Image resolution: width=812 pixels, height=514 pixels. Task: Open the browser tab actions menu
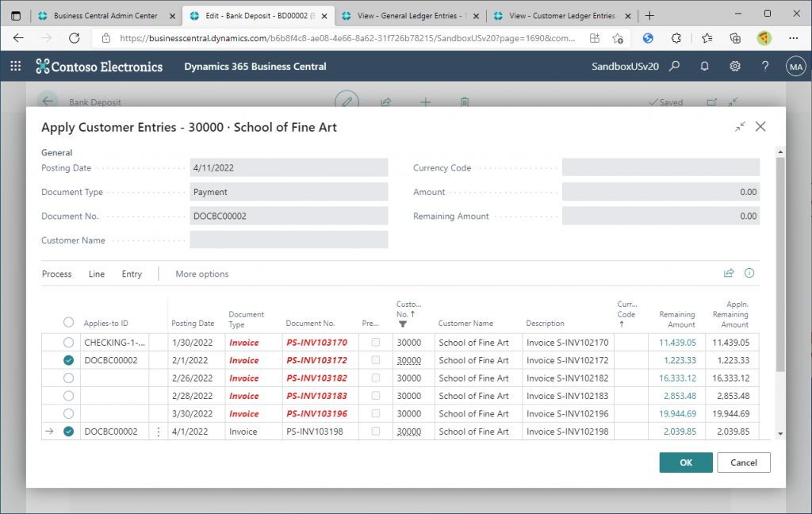(16, 16)
